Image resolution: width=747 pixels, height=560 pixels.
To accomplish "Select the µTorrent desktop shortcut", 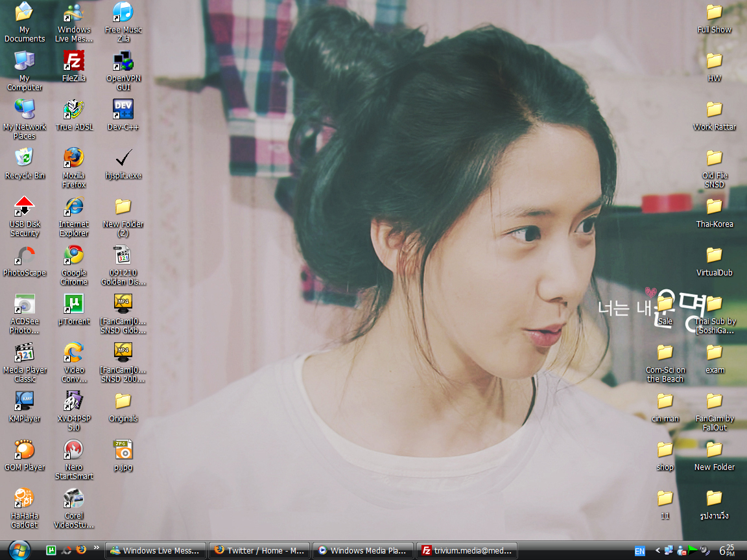I will coord(74,310).
